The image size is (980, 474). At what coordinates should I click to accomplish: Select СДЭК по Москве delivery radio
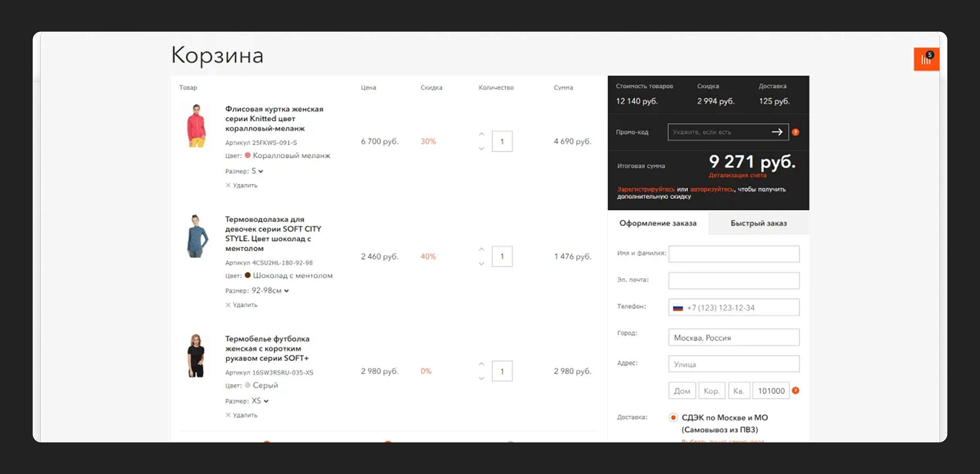point(673,417)
